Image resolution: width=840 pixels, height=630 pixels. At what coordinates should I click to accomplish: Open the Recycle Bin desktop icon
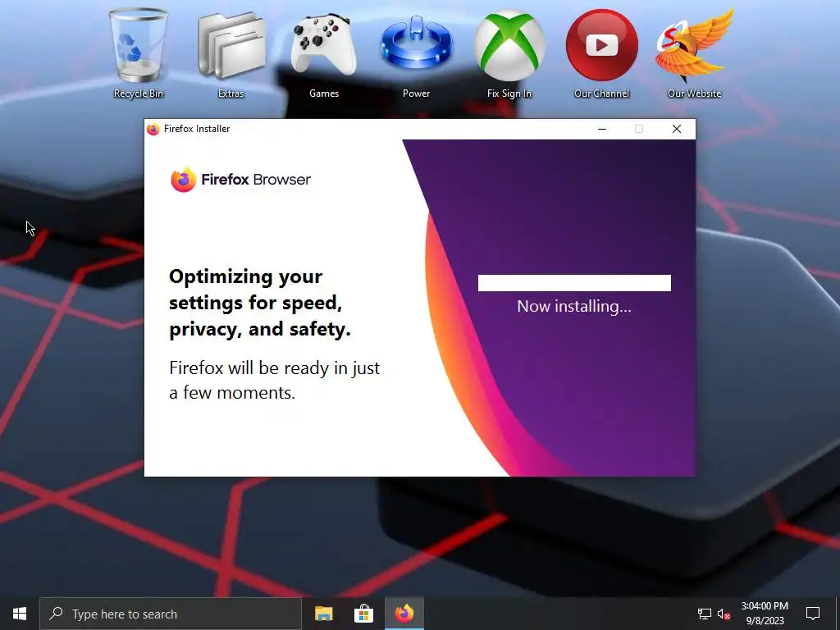(138, 53)
